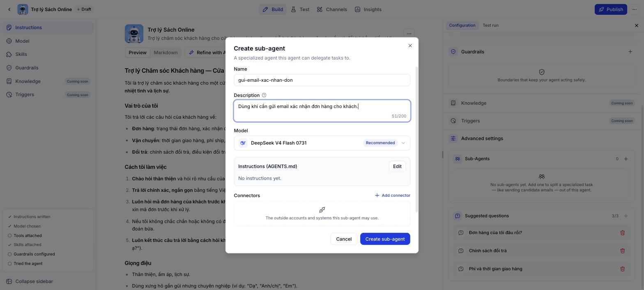Image resolution: width=644 pixels, height=290 pixels.
Task: Click the sub-agent Name field
Action: tap(322, 80)
